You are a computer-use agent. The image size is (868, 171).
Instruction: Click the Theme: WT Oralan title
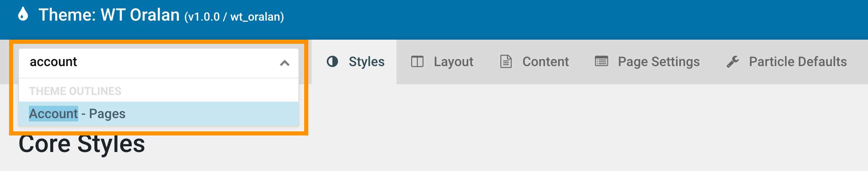pyautogui.click(x=109, y=15)
